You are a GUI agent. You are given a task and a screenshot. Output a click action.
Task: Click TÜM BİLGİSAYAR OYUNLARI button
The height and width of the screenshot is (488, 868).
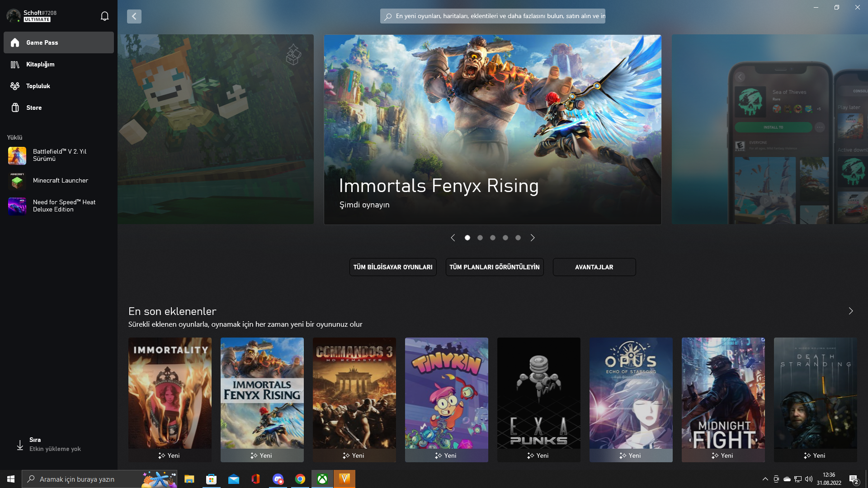pos(393,267)
